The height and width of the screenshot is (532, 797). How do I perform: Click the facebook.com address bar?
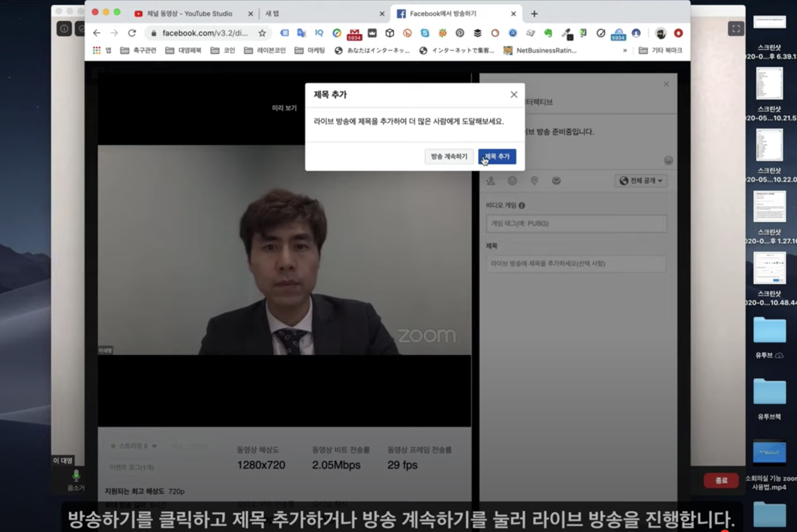205,33
